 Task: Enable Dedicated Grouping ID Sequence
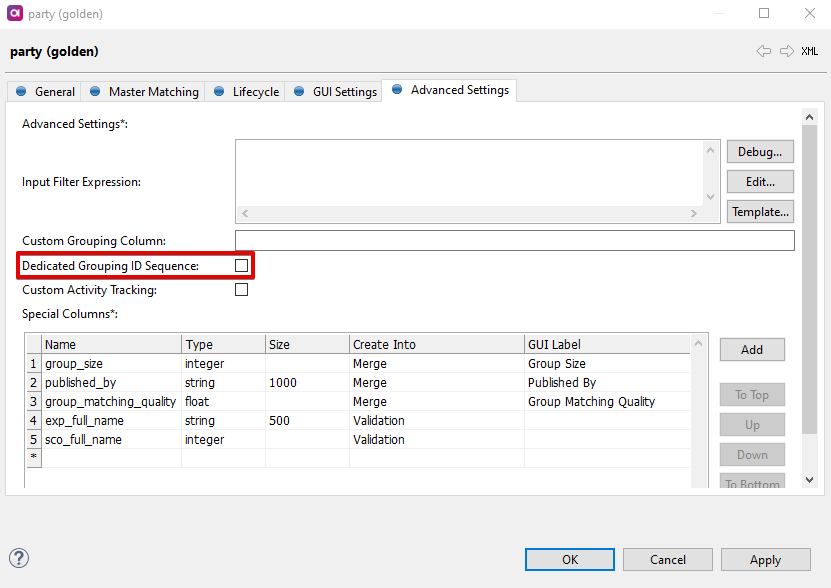(241, 265)
